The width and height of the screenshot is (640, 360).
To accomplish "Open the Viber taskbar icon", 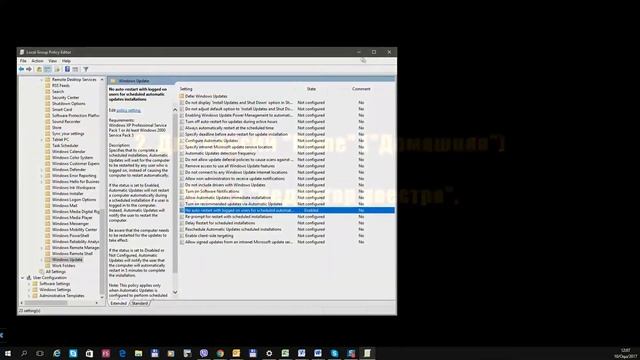I will 204,353.
